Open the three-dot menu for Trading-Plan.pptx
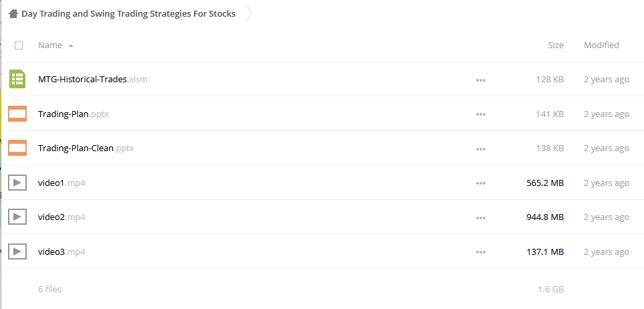The height and width of the screenshot is (309, 644). [481, 114]
